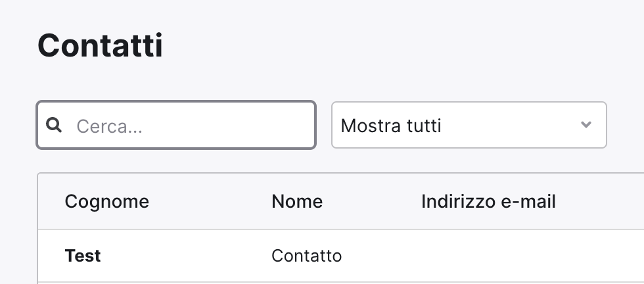
Task: Click the Contatti page heading
Action: (100, 45)
